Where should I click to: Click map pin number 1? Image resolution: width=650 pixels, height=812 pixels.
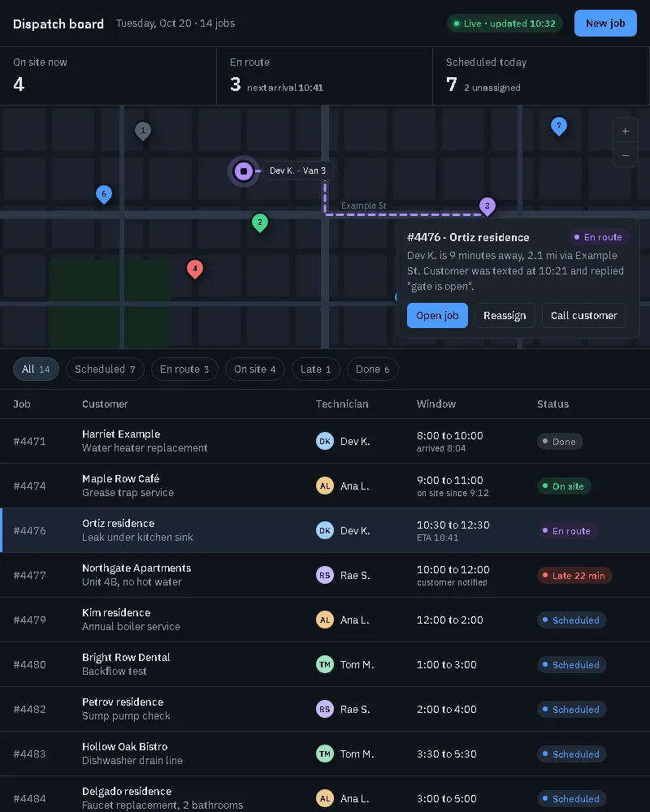pos(143,131)
